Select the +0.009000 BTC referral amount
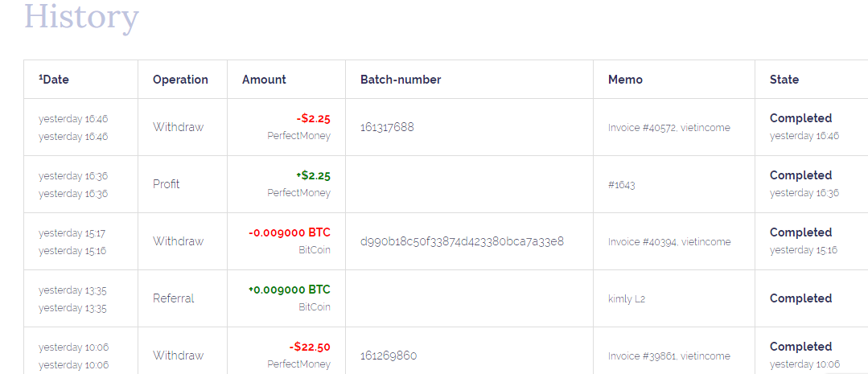 290,290
